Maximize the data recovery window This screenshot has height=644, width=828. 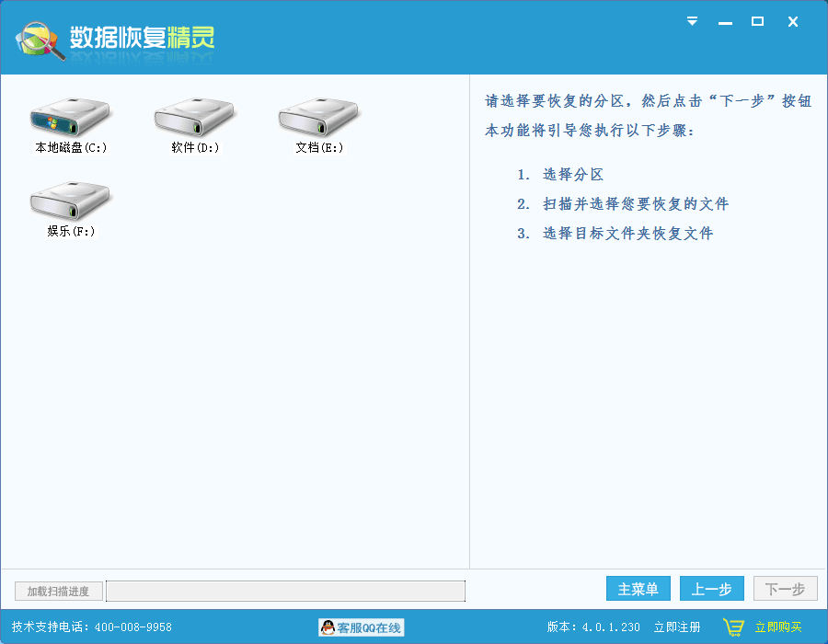[x=757, y=21]
